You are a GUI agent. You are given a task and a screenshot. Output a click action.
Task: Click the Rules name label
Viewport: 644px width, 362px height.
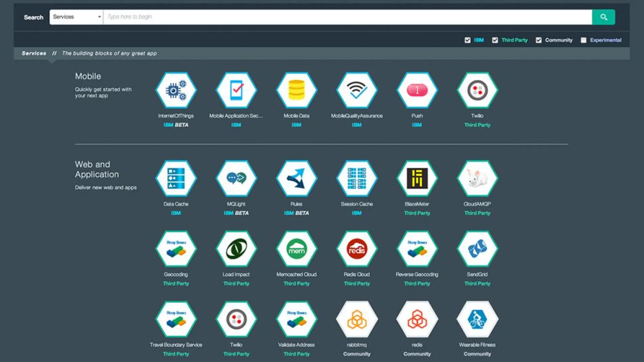pos(297,204)
